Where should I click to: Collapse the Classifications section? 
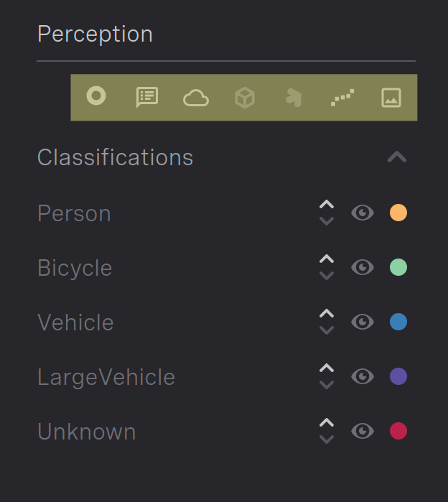(x=397, y=157)
